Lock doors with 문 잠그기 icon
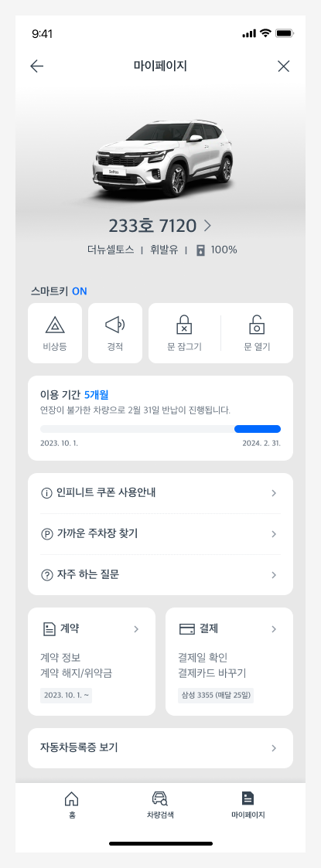This screenshot has height=868, width=321. (184, 333)
